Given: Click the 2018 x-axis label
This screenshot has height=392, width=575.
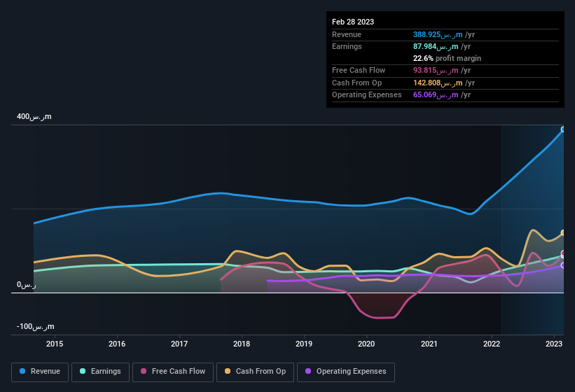Looking at the screenshot, I should click(x=242, y=344).
